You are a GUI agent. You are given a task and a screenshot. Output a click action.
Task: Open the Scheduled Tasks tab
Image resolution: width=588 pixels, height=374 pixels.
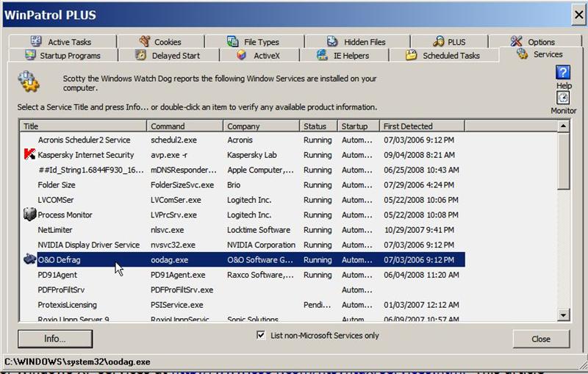coord(445,55)
